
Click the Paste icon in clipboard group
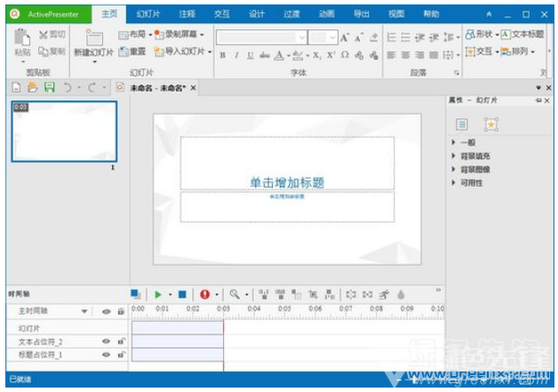(23, 40)
